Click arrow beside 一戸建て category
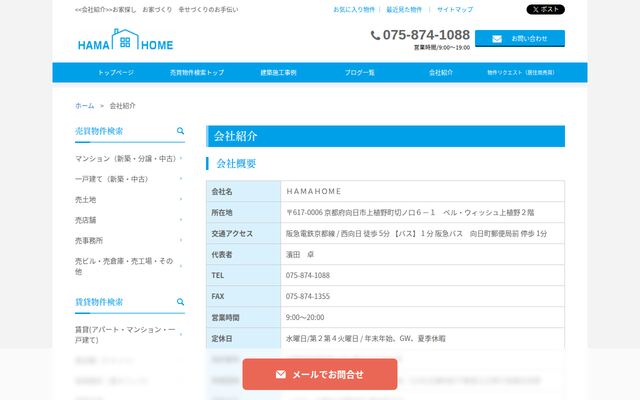 pyautogui.click(x=181, y=178)
